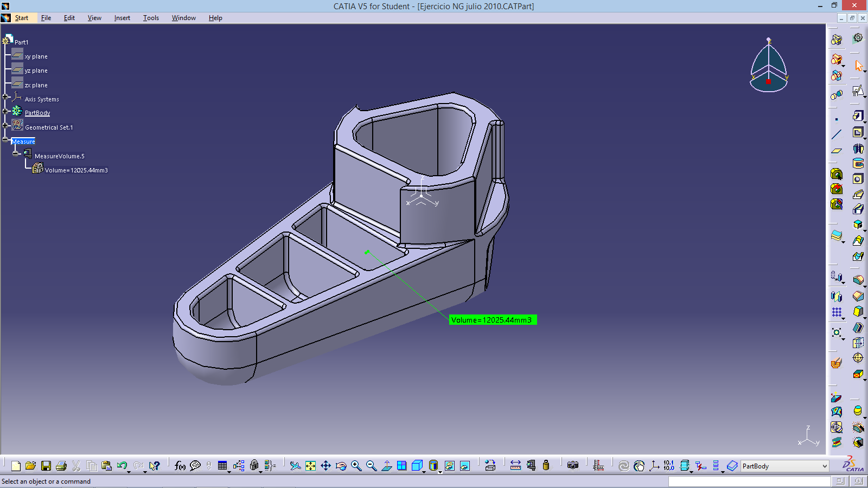Print using the Quick Print icon
Viewport: 868px width, 488px height.
tap(61, 466)
